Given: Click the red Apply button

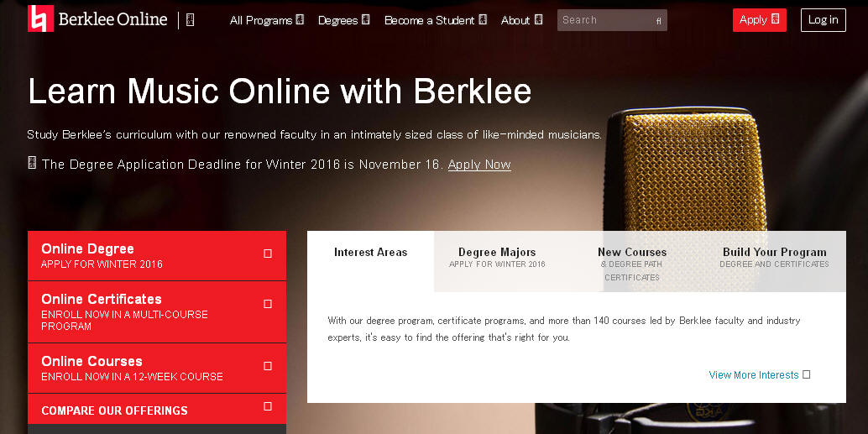Looking at the screenshot, I should 760,20.
